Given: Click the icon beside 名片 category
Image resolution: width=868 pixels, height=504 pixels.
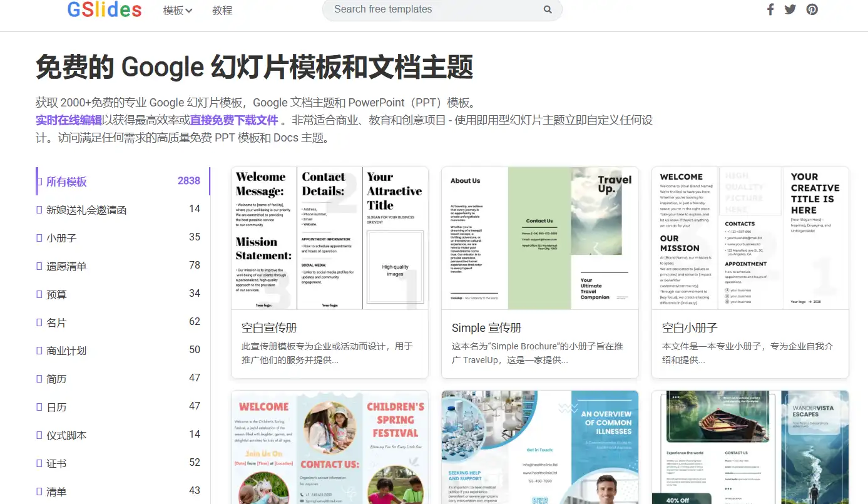Looking at the screenshot, I should pyautogui.click(x=39, y=323).
